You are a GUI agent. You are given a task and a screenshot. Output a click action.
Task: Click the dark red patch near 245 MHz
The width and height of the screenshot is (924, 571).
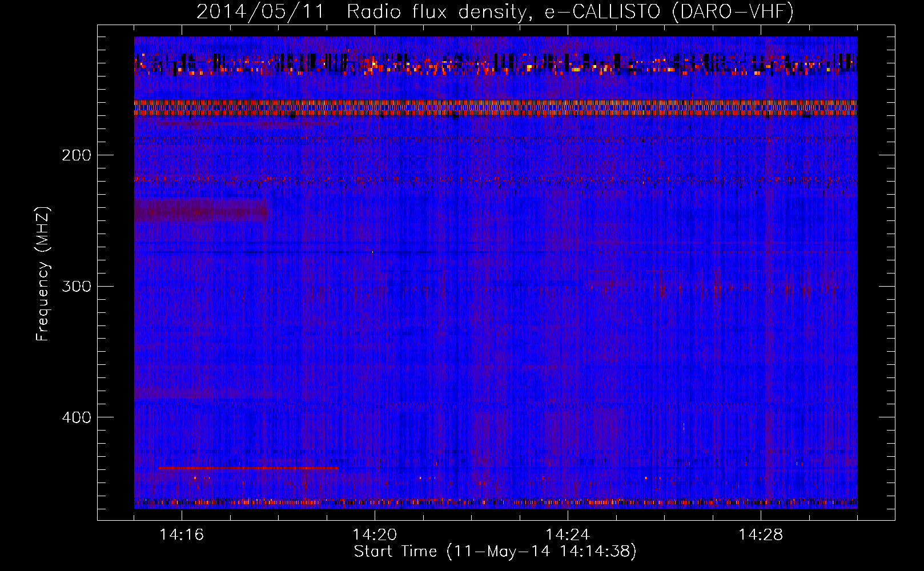click(201, 210)
